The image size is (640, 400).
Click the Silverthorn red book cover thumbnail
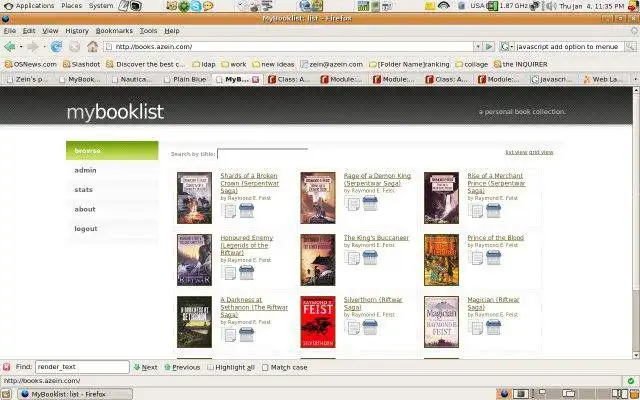pos(318,322)
